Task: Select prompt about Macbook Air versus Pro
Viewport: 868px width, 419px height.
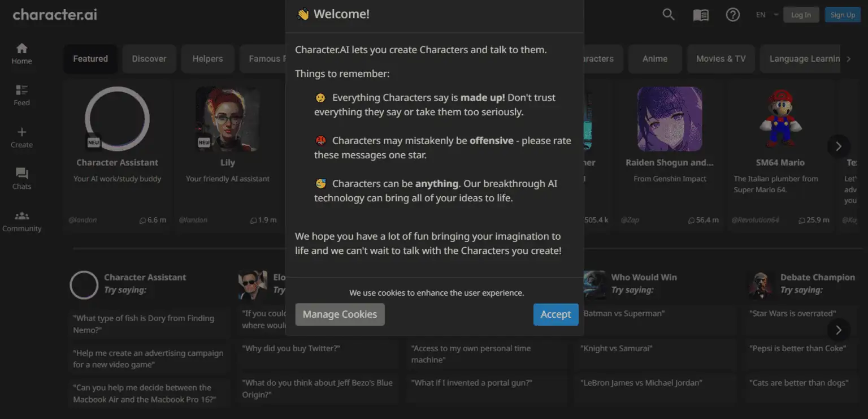Action: coord(149,394)
